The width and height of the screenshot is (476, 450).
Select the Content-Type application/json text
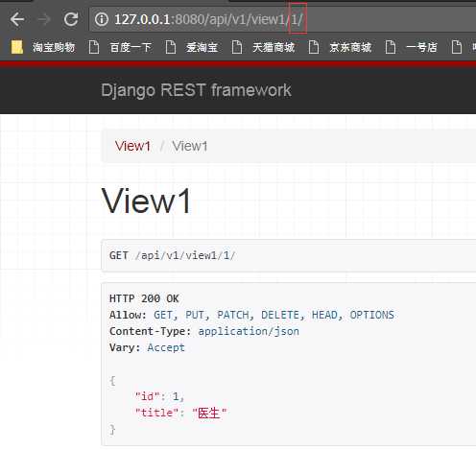[x=204, y=331]
